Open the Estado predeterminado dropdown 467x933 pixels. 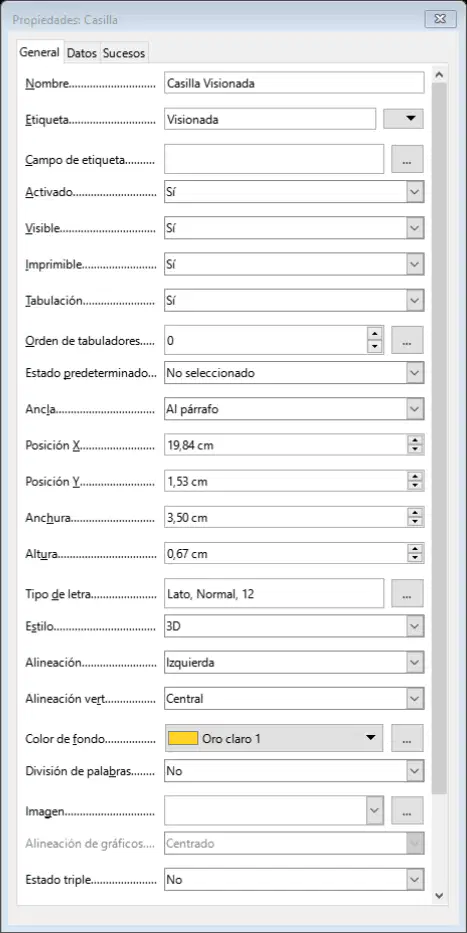tap(415, 373)
